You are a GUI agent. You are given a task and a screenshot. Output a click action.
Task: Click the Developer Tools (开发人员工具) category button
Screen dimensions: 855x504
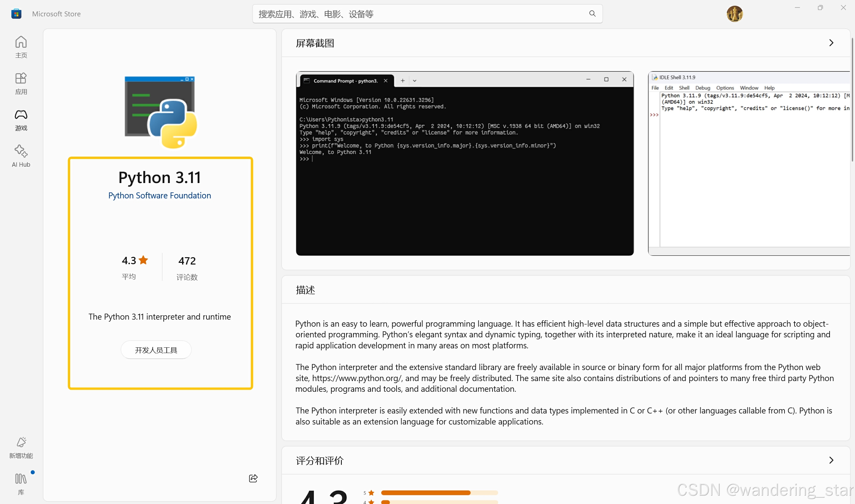[156, 350]
